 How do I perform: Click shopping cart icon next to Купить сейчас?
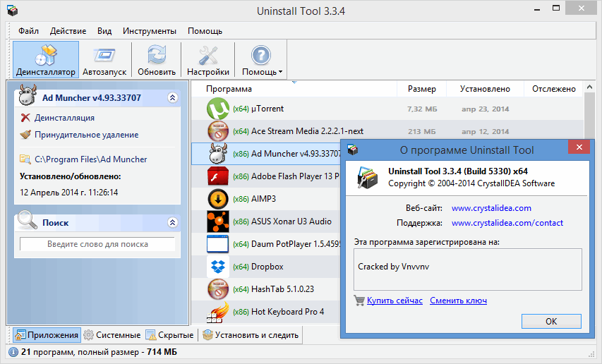click(359, 301)
